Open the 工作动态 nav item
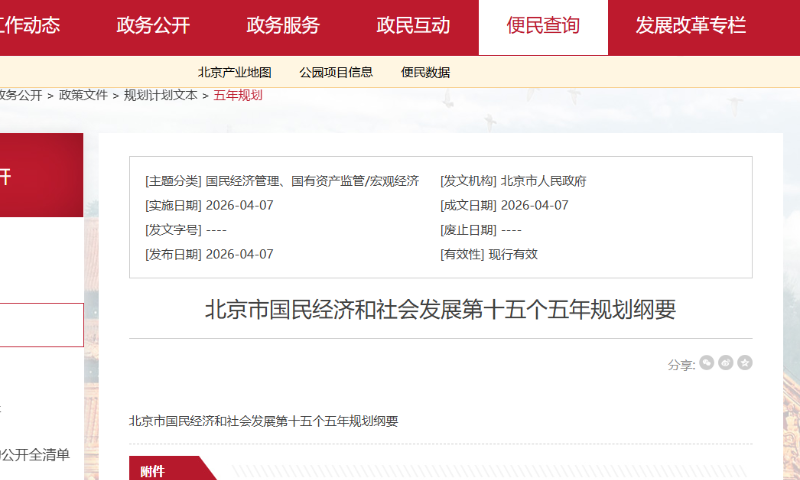The height and width of the screenshot is (480, 800). point(30,26)
